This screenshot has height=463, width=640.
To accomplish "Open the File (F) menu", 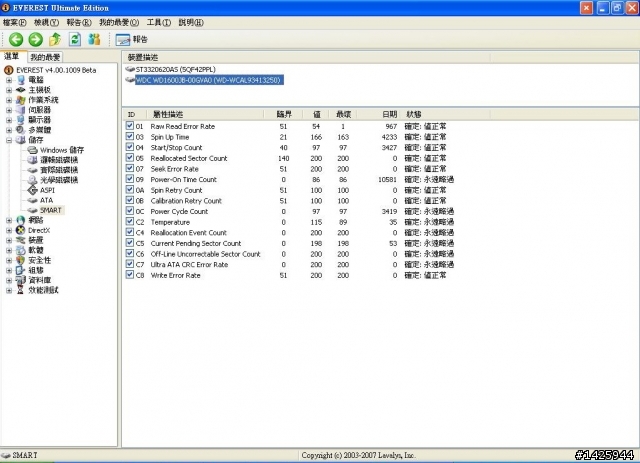I will click(14, 22).
